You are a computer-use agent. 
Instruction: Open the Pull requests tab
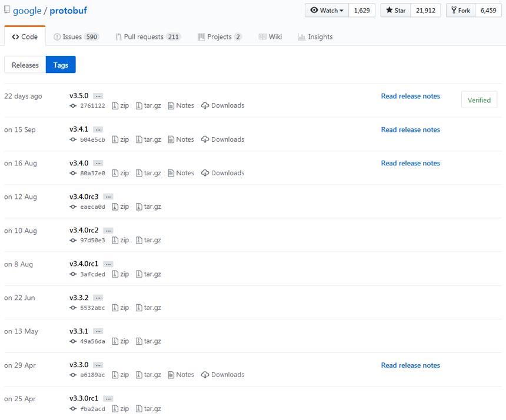point(148,37)
